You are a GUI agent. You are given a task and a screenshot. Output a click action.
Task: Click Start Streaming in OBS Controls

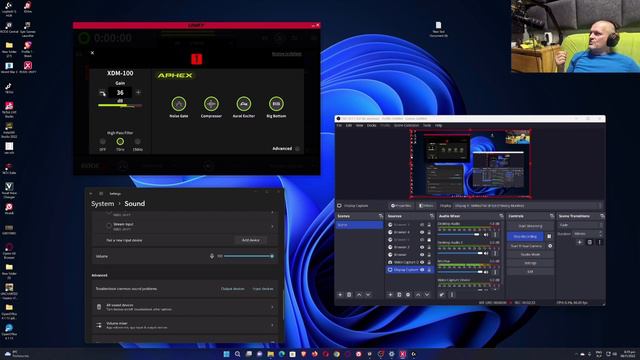pos(530,226)
